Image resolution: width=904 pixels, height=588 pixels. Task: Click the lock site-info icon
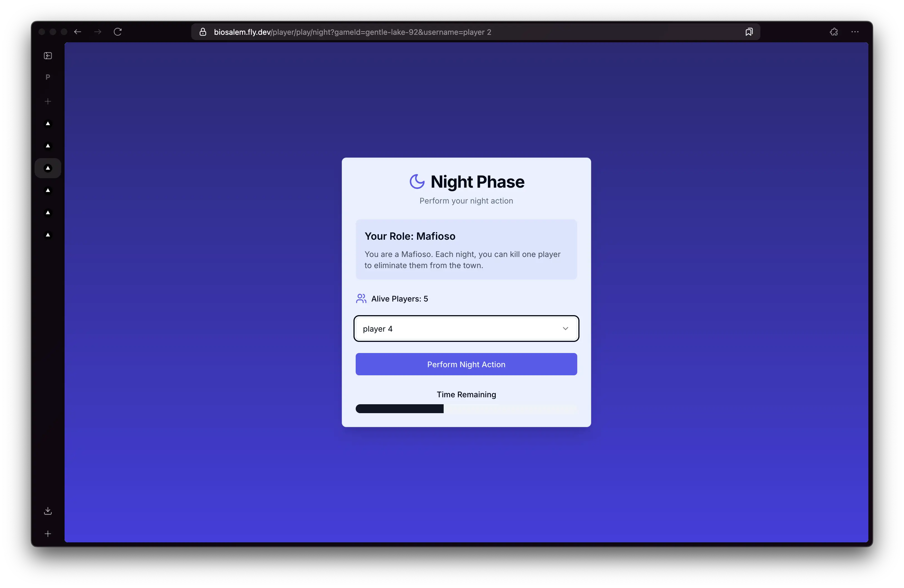(x=203, y=32)
